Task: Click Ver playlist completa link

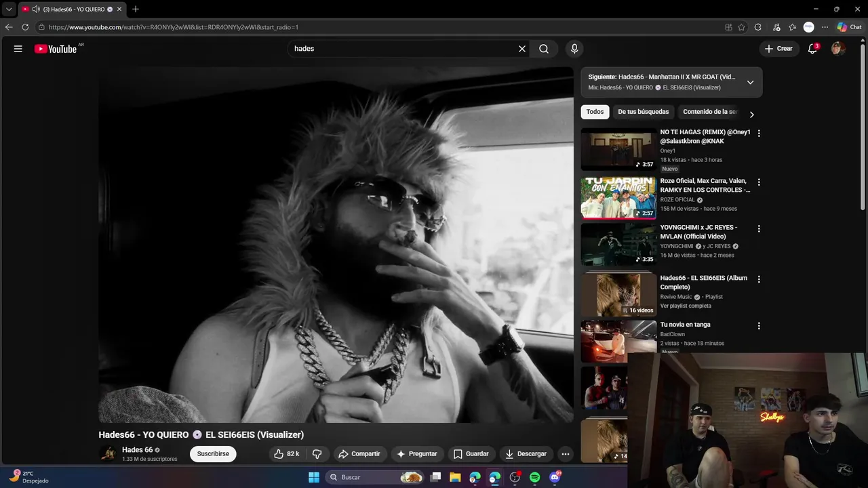Action: tap(686, 306)
